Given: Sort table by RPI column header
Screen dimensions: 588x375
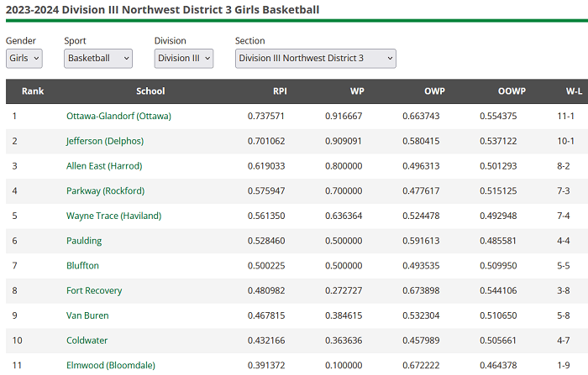Looking at the screenshot, I should [279, 91].
